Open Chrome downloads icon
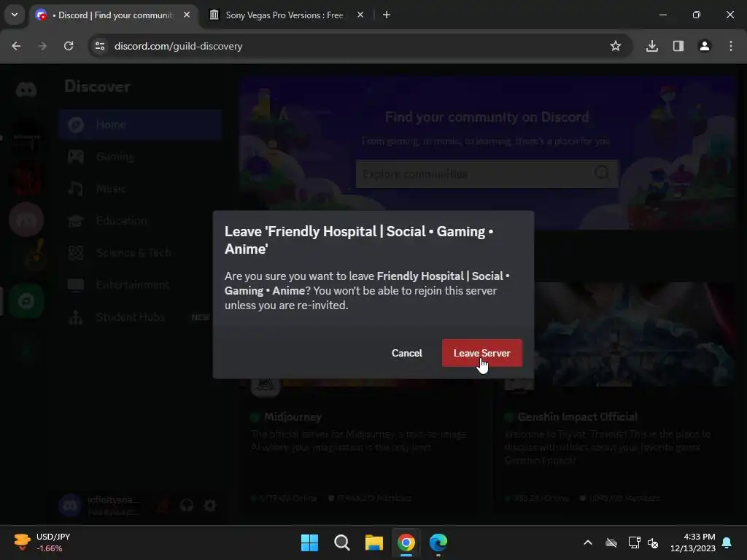Screen dimensions: 747x560 [652, 46]
